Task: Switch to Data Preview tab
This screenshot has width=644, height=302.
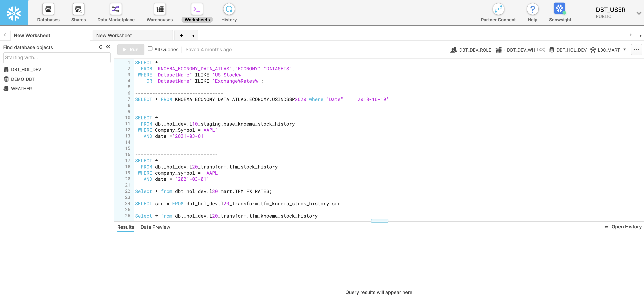Action: (155, 227)
